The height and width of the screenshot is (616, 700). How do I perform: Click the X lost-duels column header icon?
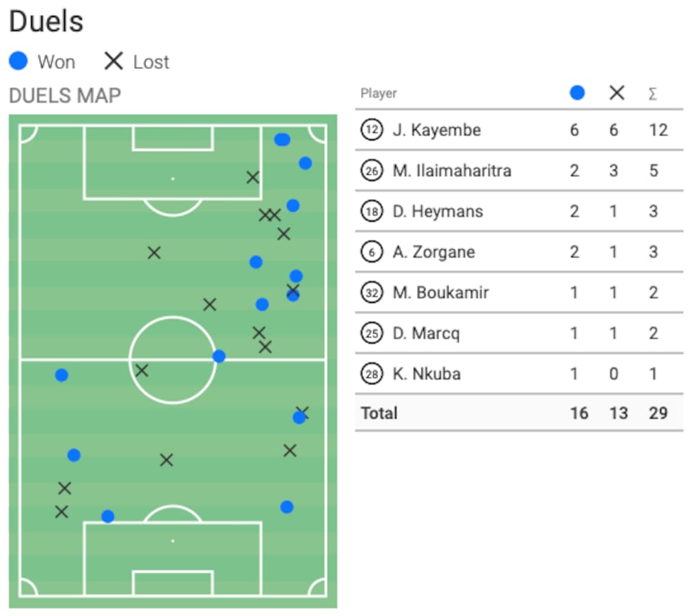(617, 93)
